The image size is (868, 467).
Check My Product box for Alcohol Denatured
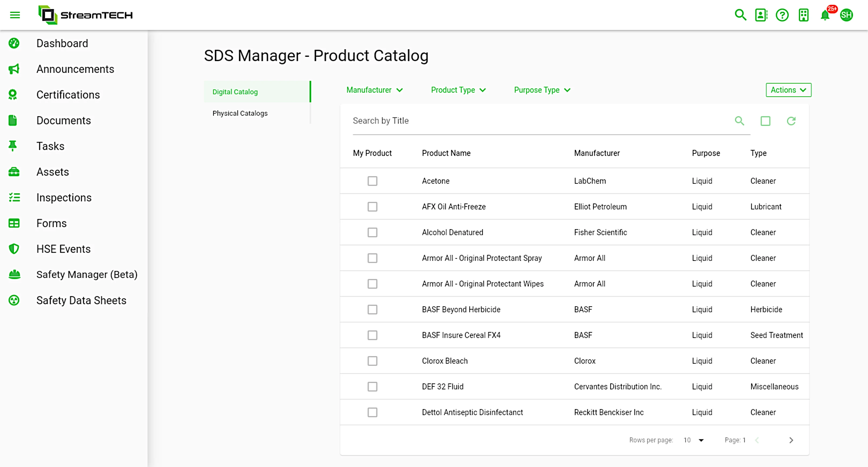pos(372,232)
